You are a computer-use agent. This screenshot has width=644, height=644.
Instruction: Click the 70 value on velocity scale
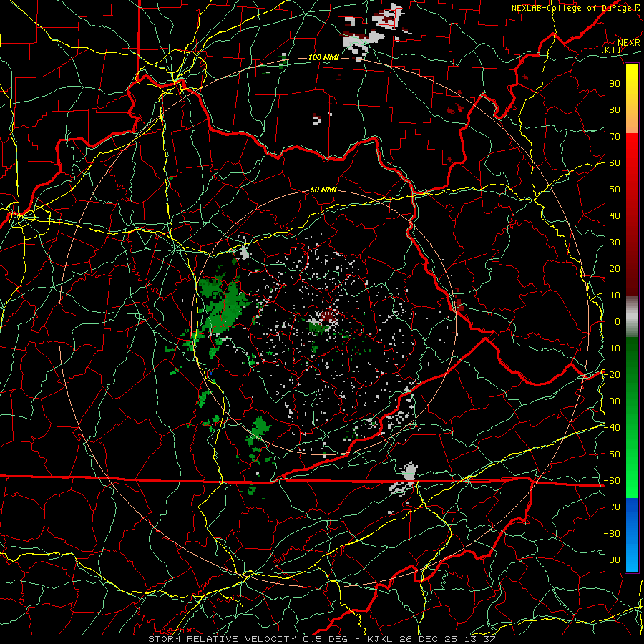[x=615, y=137]
